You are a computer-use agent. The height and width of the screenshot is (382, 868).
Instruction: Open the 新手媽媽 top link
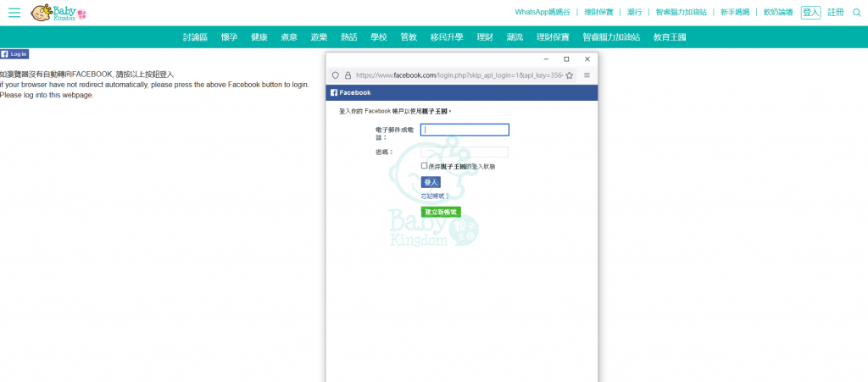point(735,12)
